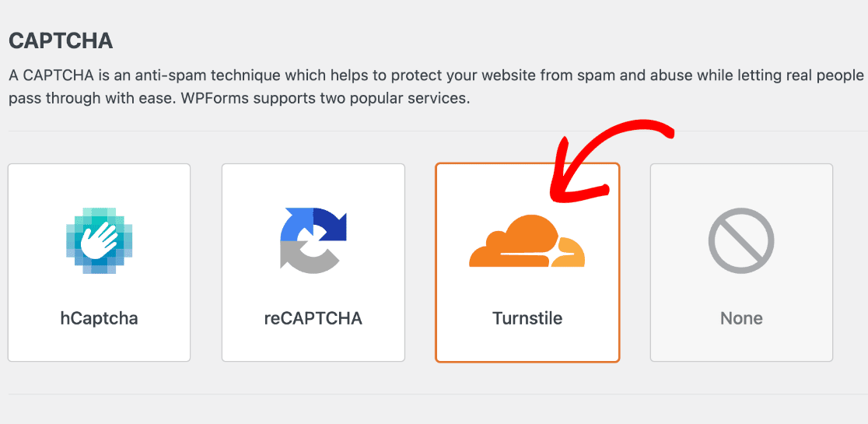Click the hCaptcha text label
This screenshot has width=868, height=424.
[99, 318]
